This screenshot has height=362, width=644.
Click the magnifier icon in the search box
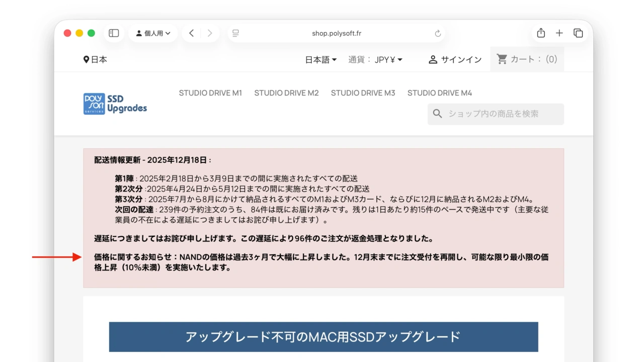pos(438,114)
